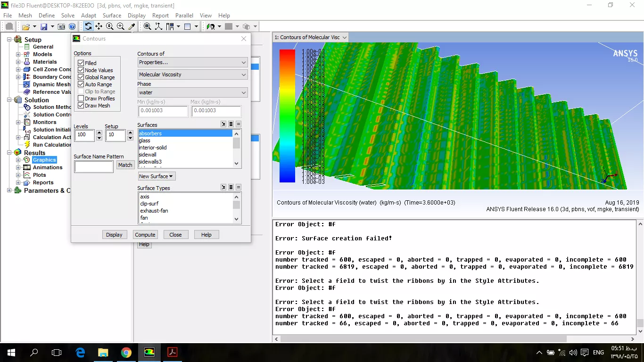
Task: Click the Surface Name Pattern field
Action: tap(94, 166)
